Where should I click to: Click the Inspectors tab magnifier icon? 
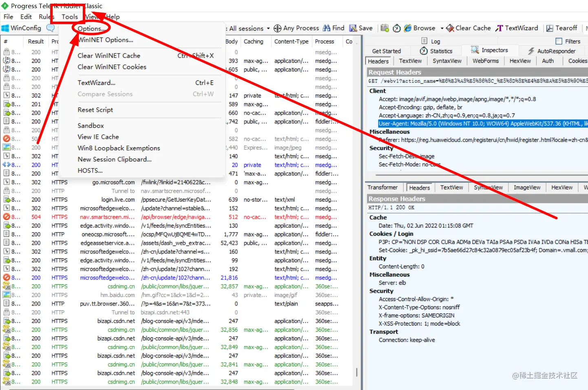475,50
